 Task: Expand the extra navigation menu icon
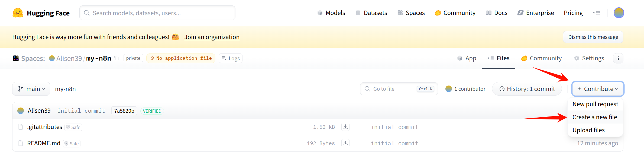[x=596, y=13]
